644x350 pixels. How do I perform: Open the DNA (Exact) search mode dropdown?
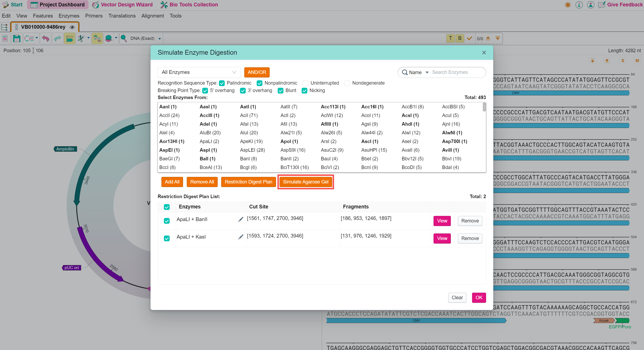coord(160,39)
